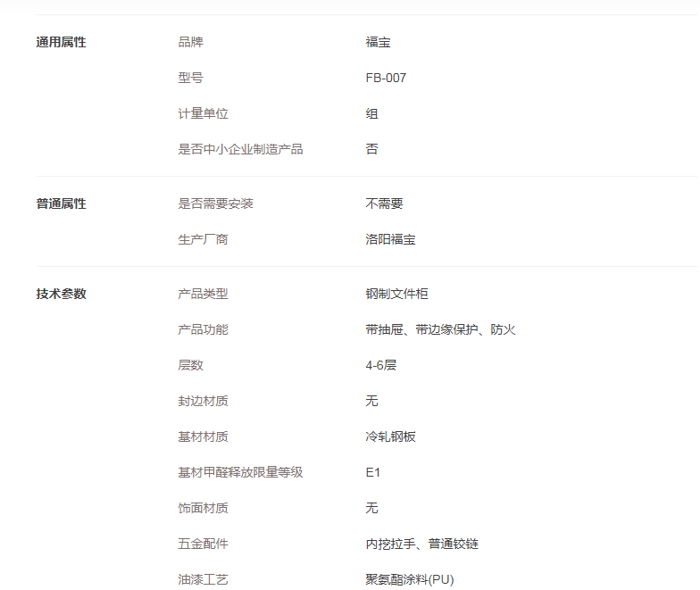Select the value E1
The image size is (700, 590).
(373, 472)
